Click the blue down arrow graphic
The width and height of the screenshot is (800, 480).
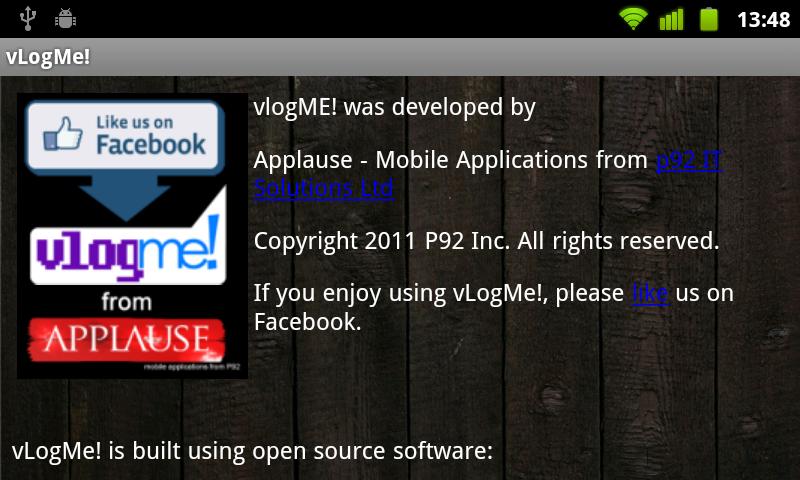click(125, 197)
